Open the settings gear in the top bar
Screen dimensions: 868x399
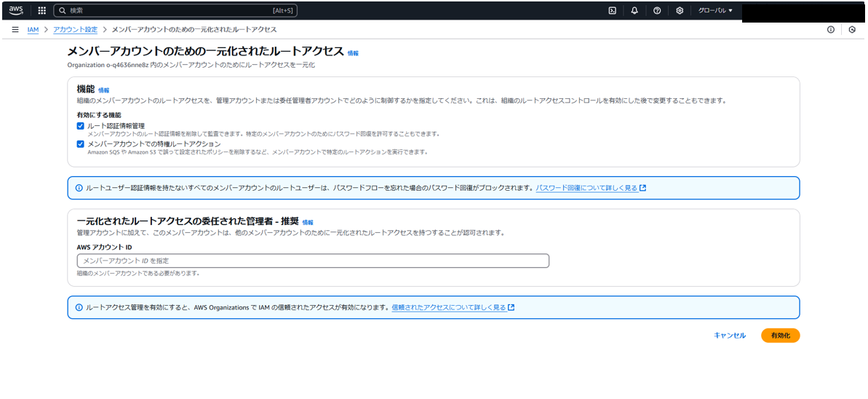pos(680,10)
